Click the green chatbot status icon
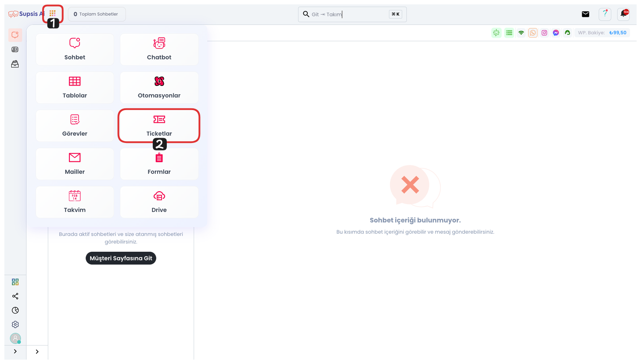The image size is (641, 364). pyautogui.click(x=496, y=33)
